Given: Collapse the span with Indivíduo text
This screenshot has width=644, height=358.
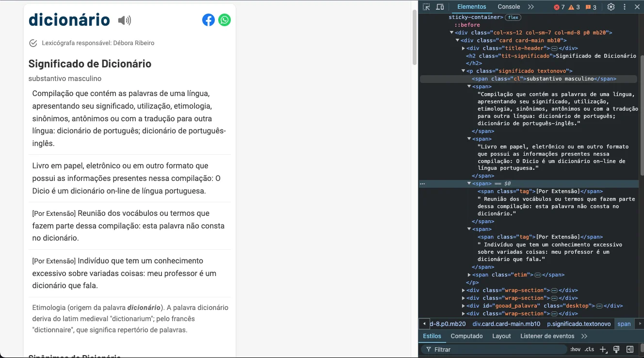Looking at the screenshot, I should pos(469,229).
